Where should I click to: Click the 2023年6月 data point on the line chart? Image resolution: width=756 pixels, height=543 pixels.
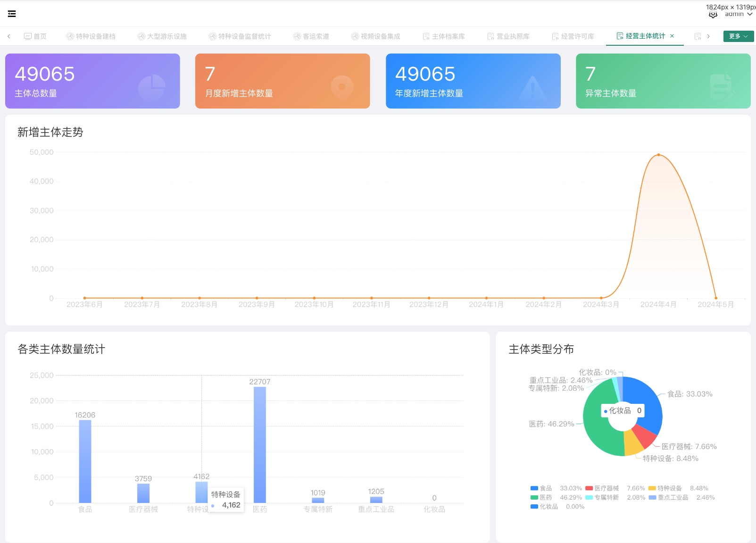(84, 298)
